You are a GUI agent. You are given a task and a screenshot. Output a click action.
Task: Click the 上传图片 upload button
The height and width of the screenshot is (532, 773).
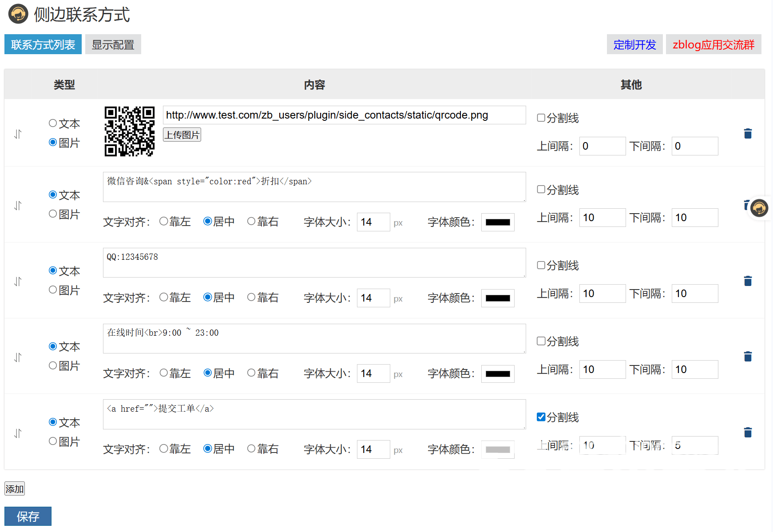pyautogui.click(x=182, y=135)
